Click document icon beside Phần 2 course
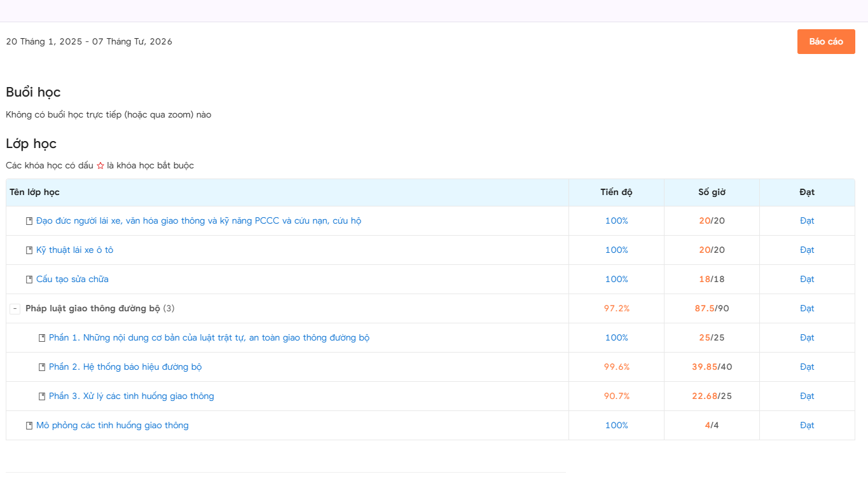868x500 pixels. click(x=42, y=367)
